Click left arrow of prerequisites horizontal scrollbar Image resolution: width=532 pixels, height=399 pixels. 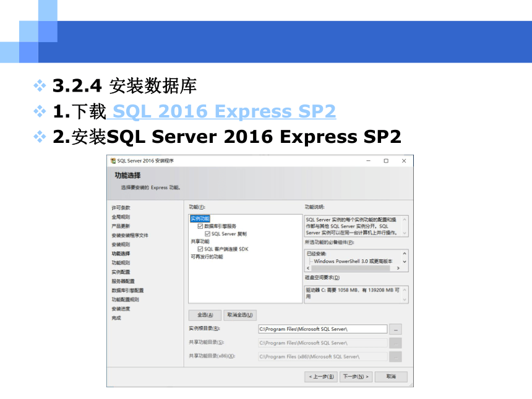point(308,268)
